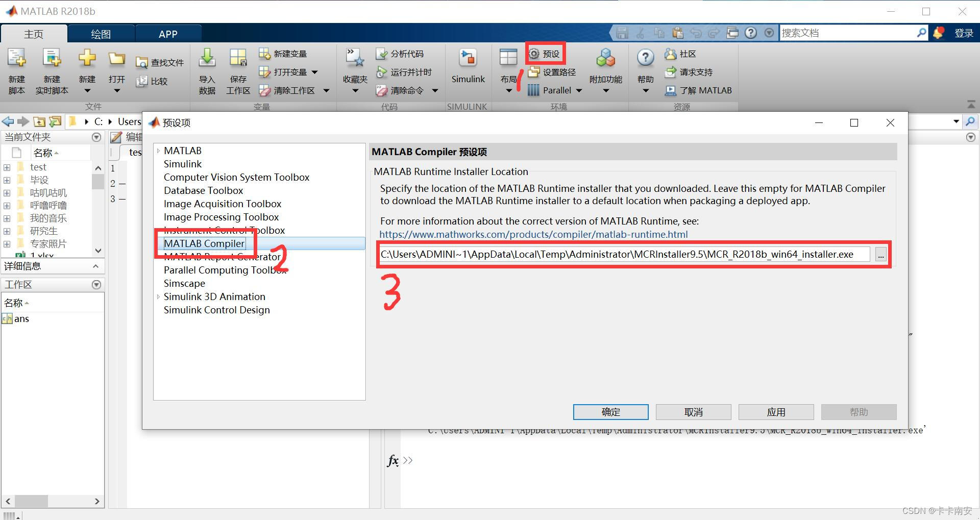
Task: Expand the Simulink 3D Animation tree node
Action: coord(158,296)
